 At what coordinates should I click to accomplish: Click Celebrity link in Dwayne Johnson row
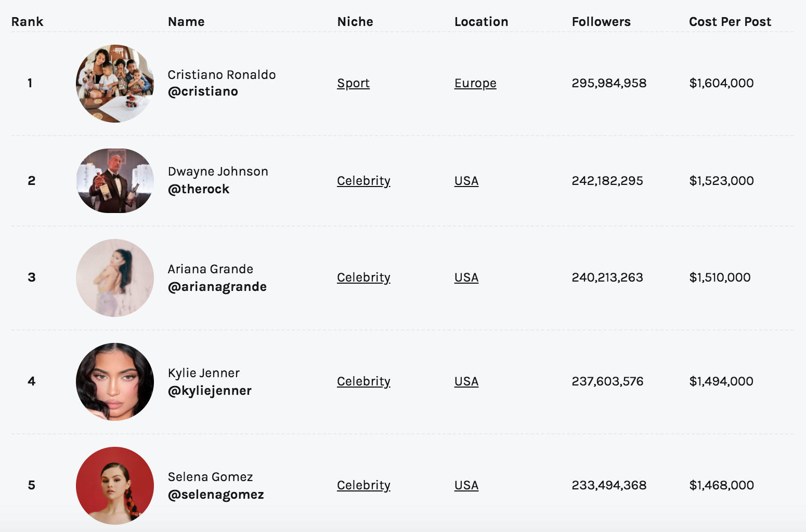(x=363, y=181)
